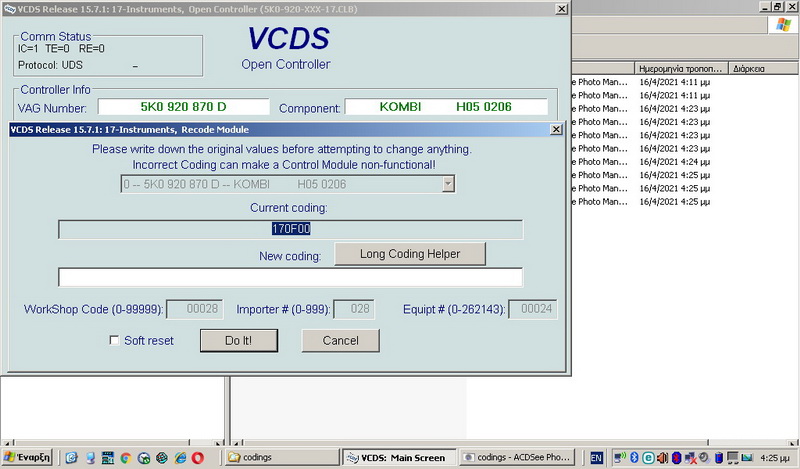
Task: Click the WorkShop Code field
Action: (195, 309)
